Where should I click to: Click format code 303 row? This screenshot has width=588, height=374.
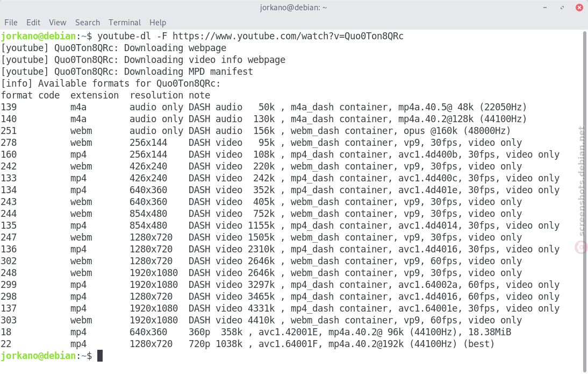pyautogui.click(x=261, y=320)
